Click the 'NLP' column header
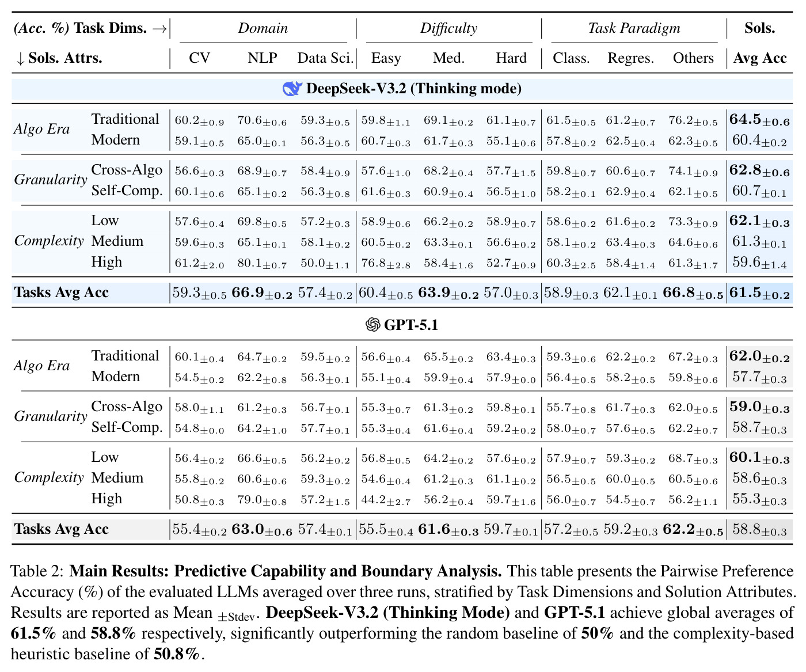 pos(263,58)
